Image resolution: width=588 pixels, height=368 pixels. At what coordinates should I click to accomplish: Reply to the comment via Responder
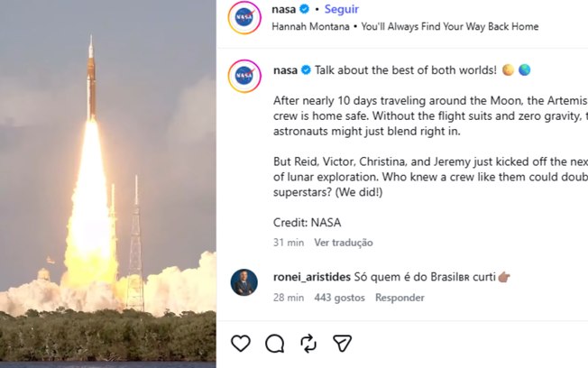tap(400, 298)
